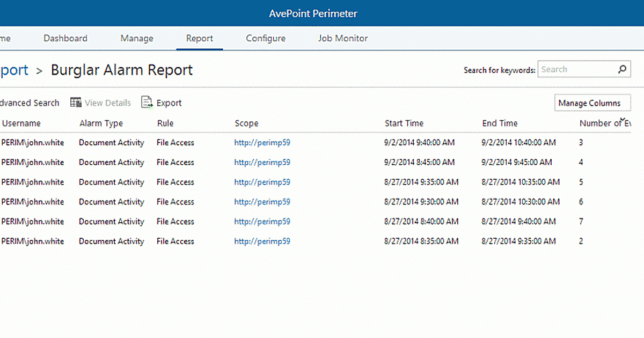Click the search magnifier icon
Viewport: 644px width, 338px height.
(622, 69)
